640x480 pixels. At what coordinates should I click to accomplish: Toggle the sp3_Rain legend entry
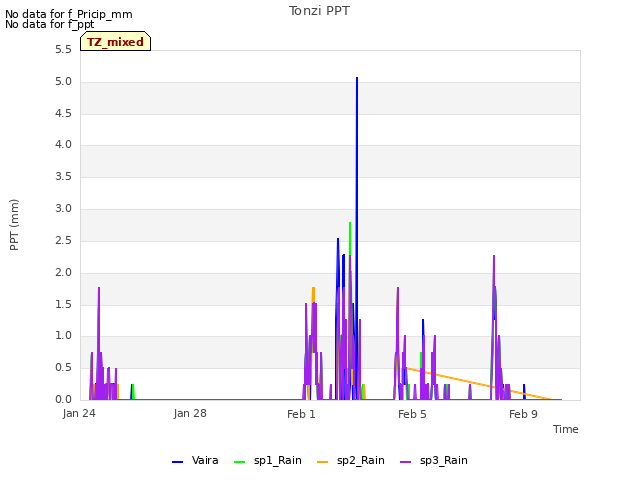tap(433, 460)
